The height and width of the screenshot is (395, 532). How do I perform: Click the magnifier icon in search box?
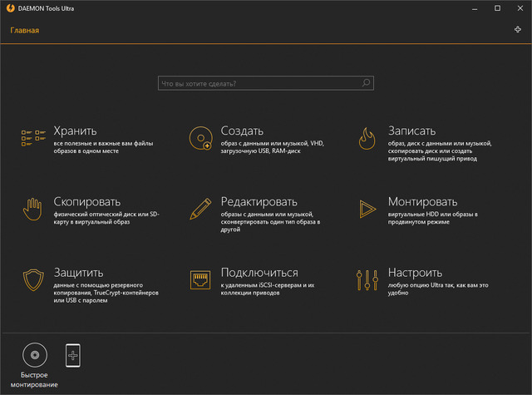pyautogui.click(x=366, y=83)
